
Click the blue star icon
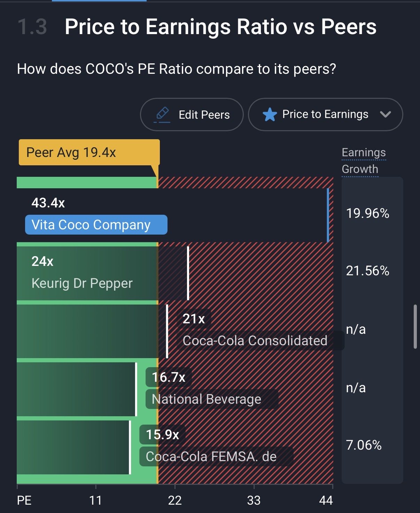(x=270, y=115)
